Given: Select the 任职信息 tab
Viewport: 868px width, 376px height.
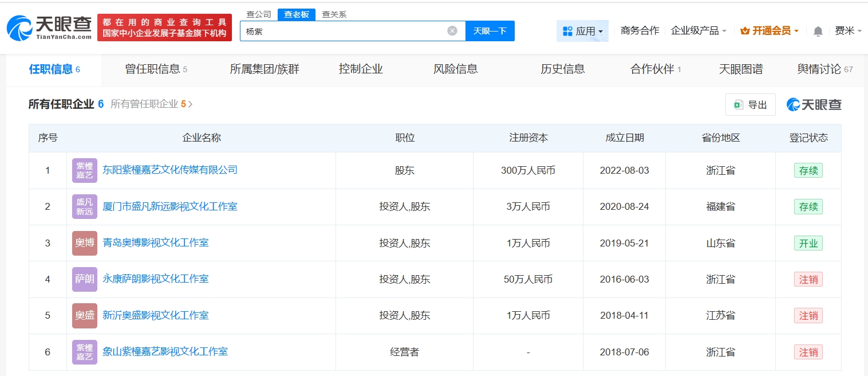Looking at the screenshot, I should point(54,69).
